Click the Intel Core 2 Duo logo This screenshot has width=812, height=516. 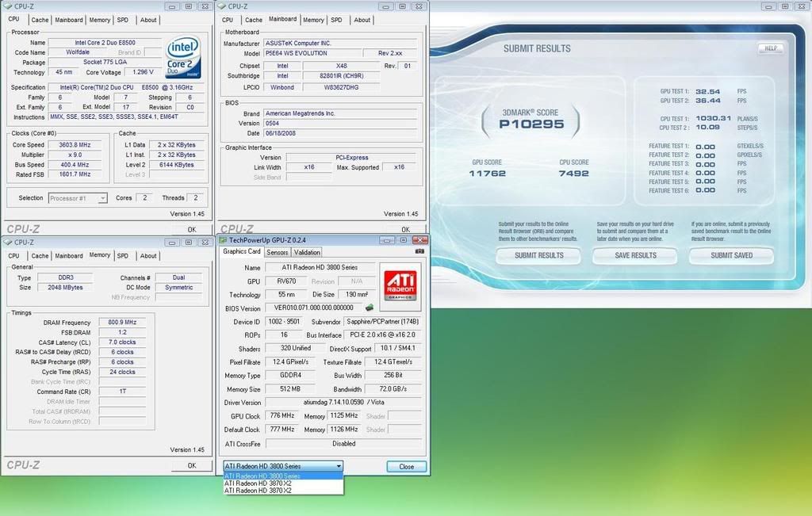[x=183, y=57]
